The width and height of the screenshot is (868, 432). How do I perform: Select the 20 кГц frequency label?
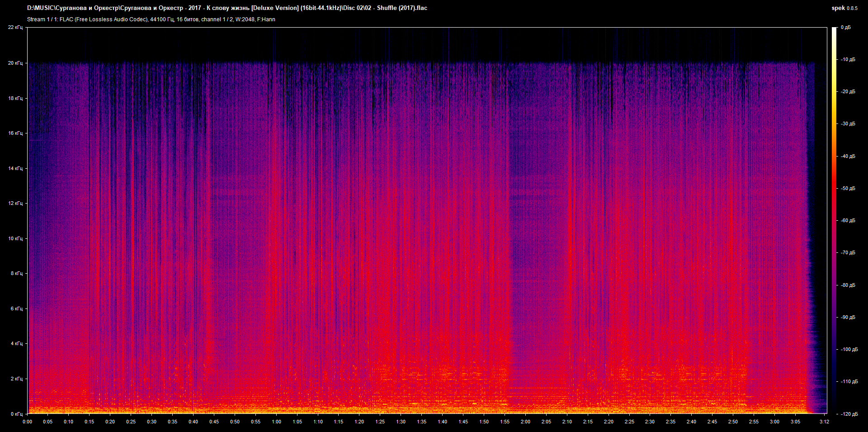click(x=15, y=63)
